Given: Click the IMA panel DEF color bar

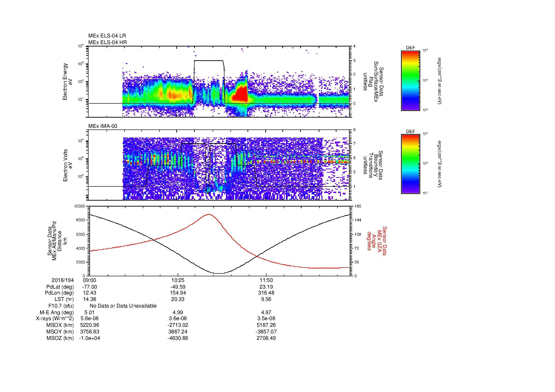Looking at the screenshot, I should coord(410,164).
